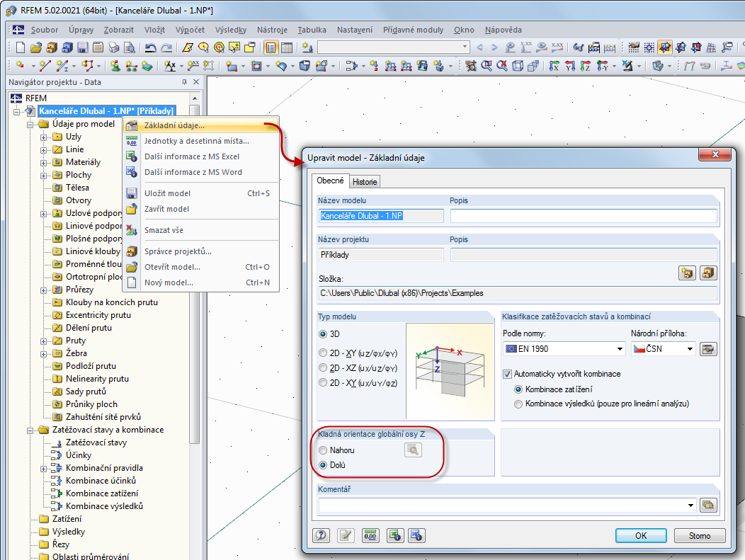
Task: Set Z axis orientation to Dolů
Action: 323,465
